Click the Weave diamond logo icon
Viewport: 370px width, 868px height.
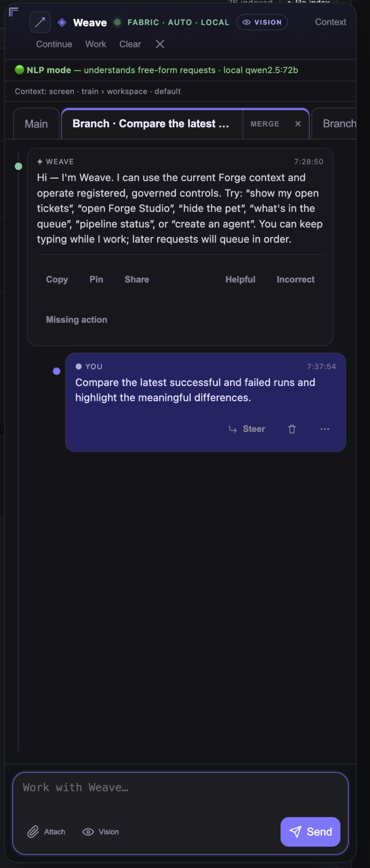(62, 23)
